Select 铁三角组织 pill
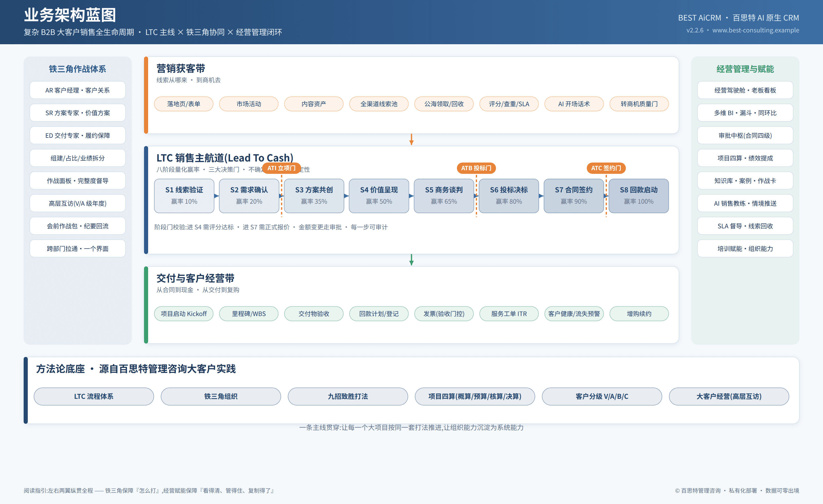 (221, 397)
